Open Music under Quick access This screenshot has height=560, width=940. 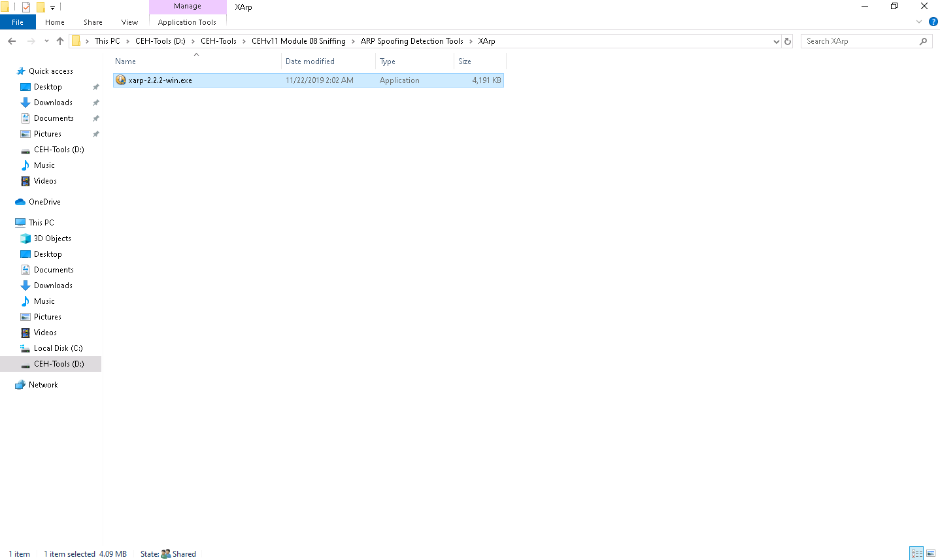pos(44,165)
